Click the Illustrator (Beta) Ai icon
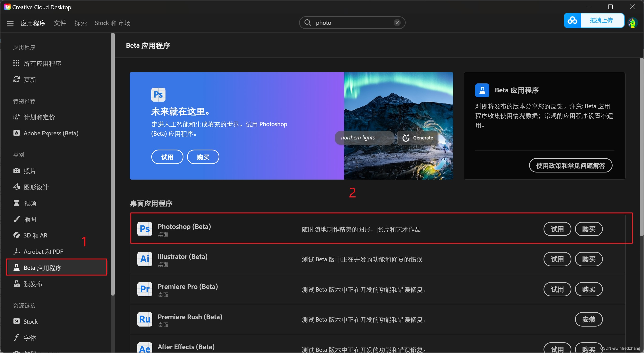 coord(145,259)
